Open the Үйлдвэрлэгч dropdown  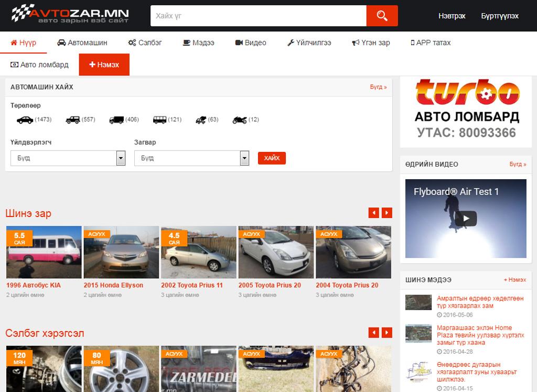pyautogui.click(x=68, y=158)
